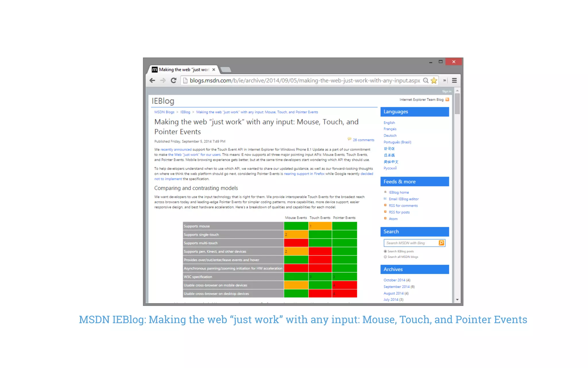
Task: Show hidden extensions via chevron icon
Action: tap(444, 80)
